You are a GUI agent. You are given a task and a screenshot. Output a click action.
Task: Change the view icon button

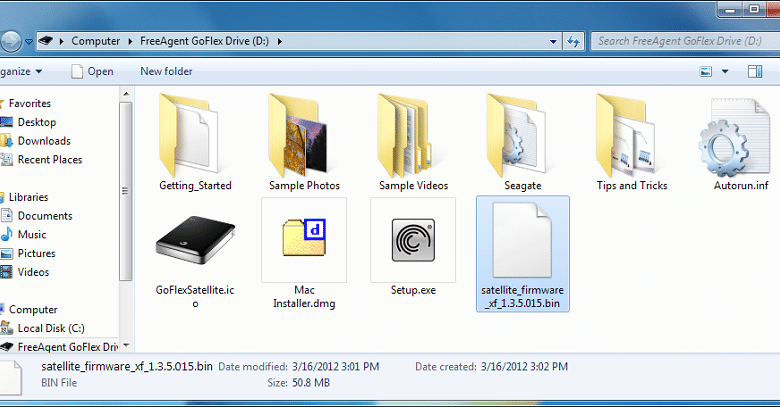tap(705, 71)
